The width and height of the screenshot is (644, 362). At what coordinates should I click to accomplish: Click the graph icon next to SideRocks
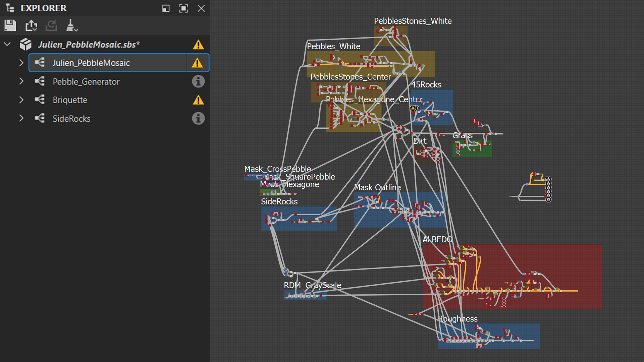click(40, 118)
